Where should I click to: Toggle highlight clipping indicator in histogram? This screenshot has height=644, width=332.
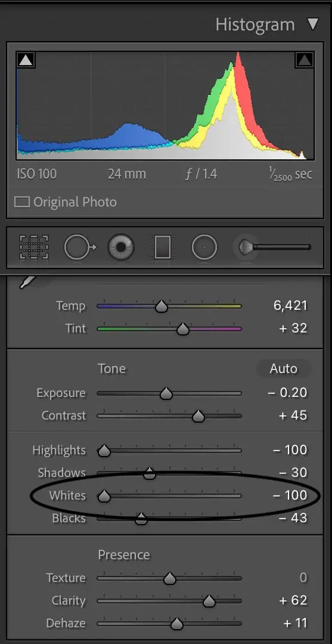tap(304, 60)
